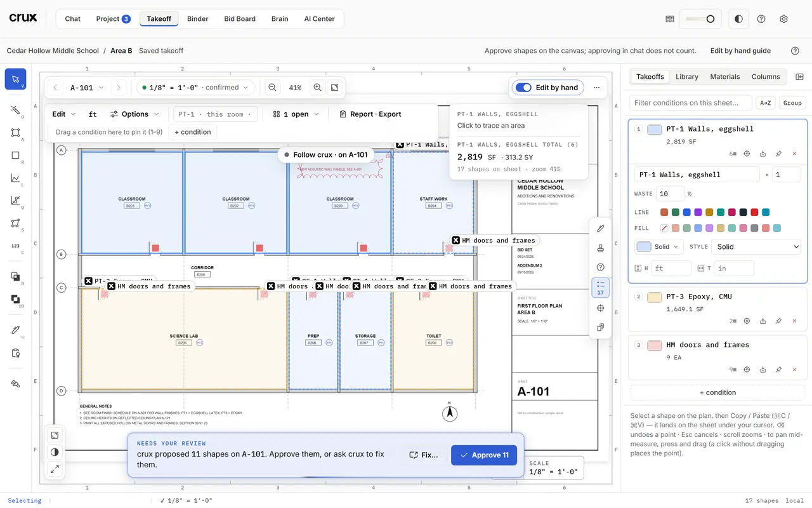Click the zoom in magnifier
The height and width of the screenshot is (508, 812).
point(317,88)
